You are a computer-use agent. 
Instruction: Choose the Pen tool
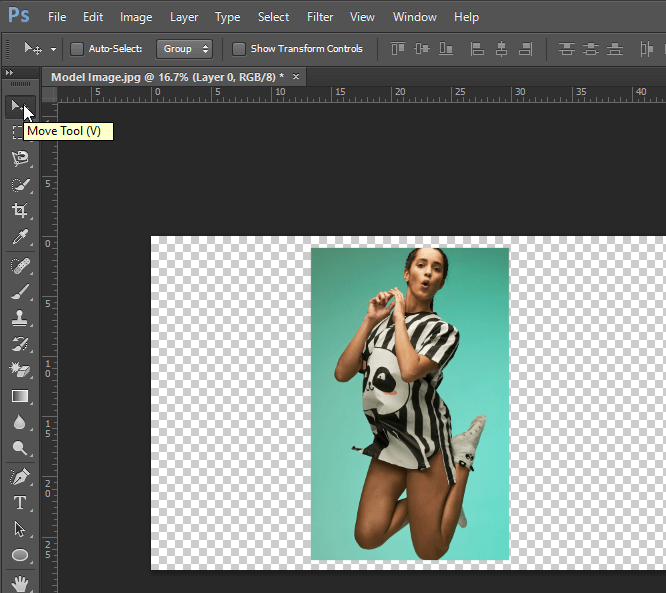click(19, 476)
